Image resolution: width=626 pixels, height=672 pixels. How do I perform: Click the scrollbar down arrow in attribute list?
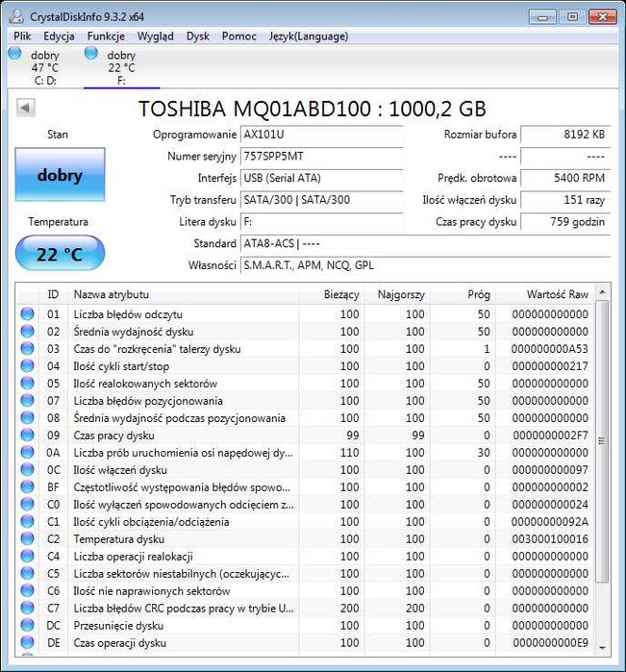coord(602,648)
